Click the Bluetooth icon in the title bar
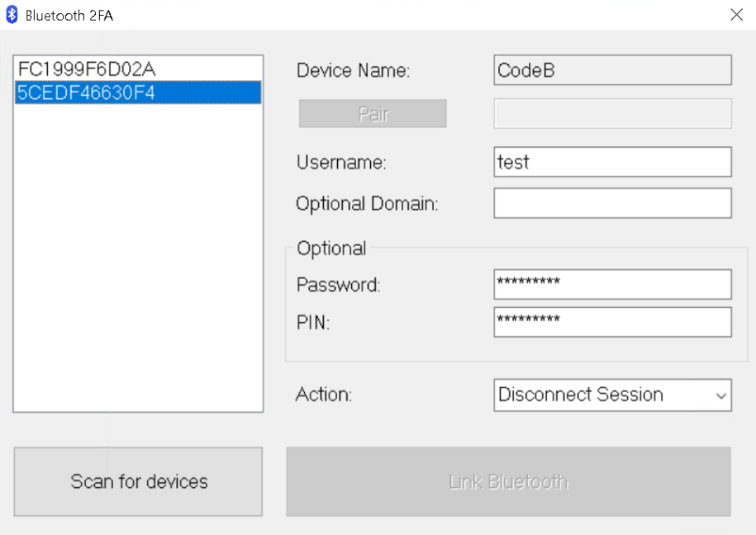This screenshot has height=535, width=756. pos(11,14)
